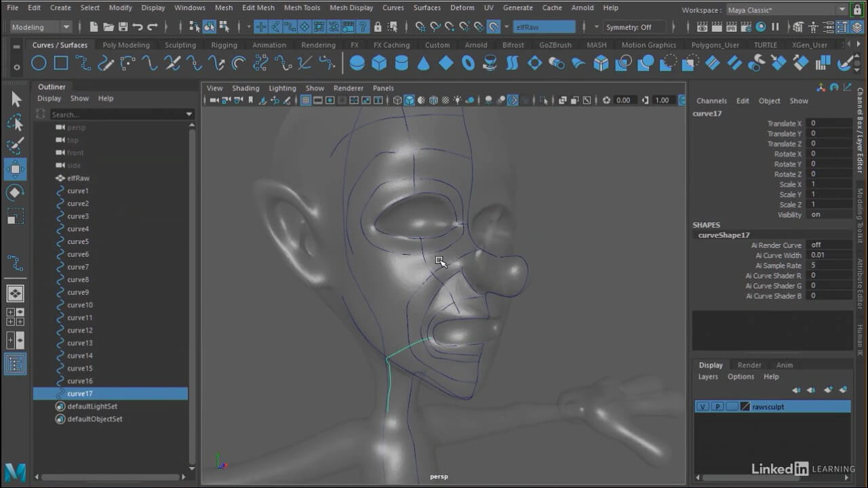Click the Undo arrow icon
The image size is (868, 488).
click(138, 27)
